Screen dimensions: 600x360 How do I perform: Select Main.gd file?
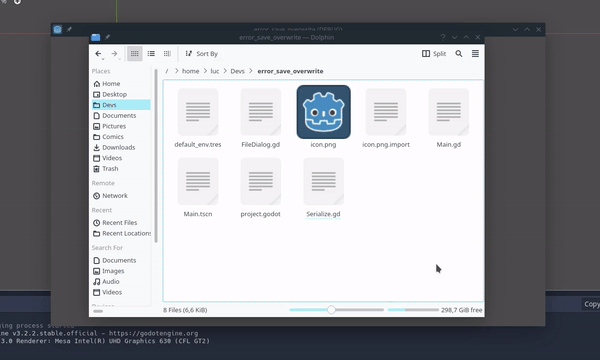(x=449, y=118)
